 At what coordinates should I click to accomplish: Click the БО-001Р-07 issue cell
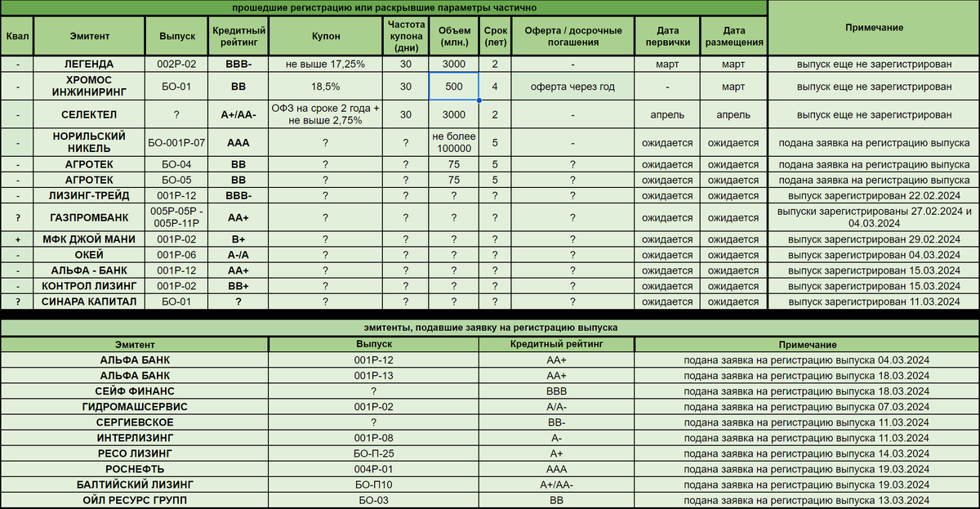[176, 142]
